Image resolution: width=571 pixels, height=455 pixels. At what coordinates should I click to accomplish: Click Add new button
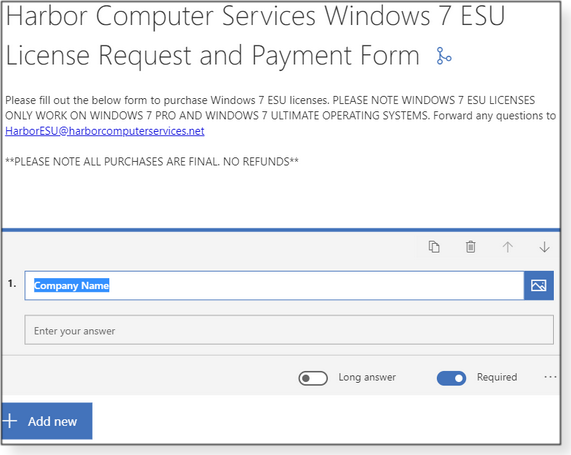[47, 421]
